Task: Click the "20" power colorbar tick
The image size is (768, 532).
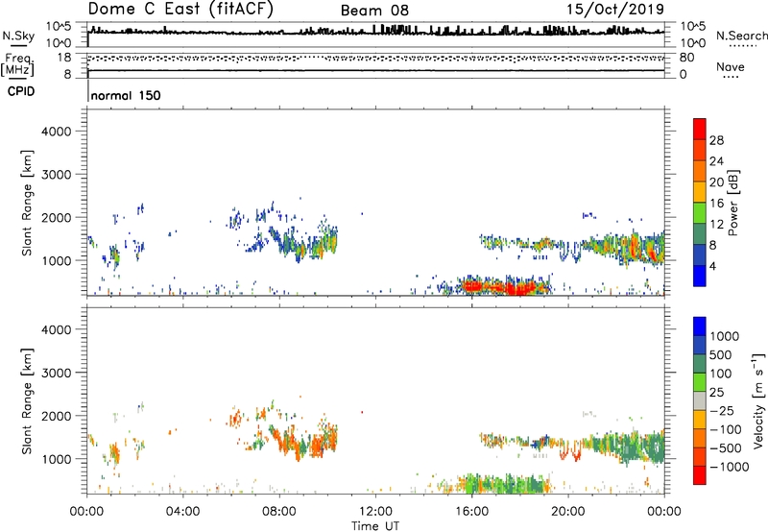Action: 716,182
